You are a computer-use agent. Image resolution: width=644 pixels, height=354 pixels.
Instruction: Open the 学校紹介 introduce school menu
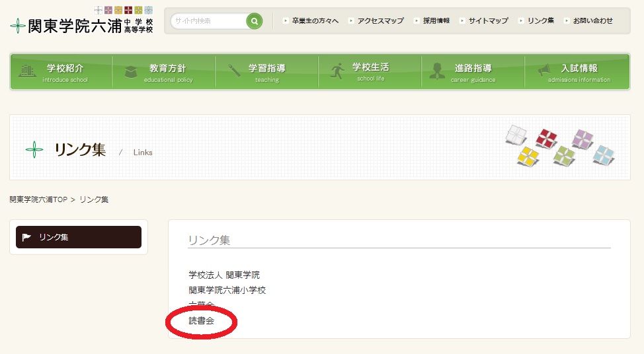tap(61, 71)
